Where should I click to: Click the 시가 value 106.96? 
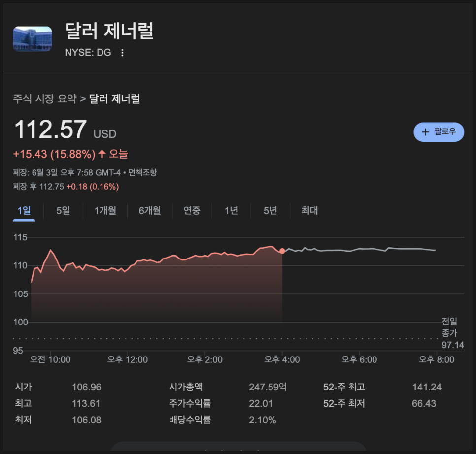pos(87,388)
